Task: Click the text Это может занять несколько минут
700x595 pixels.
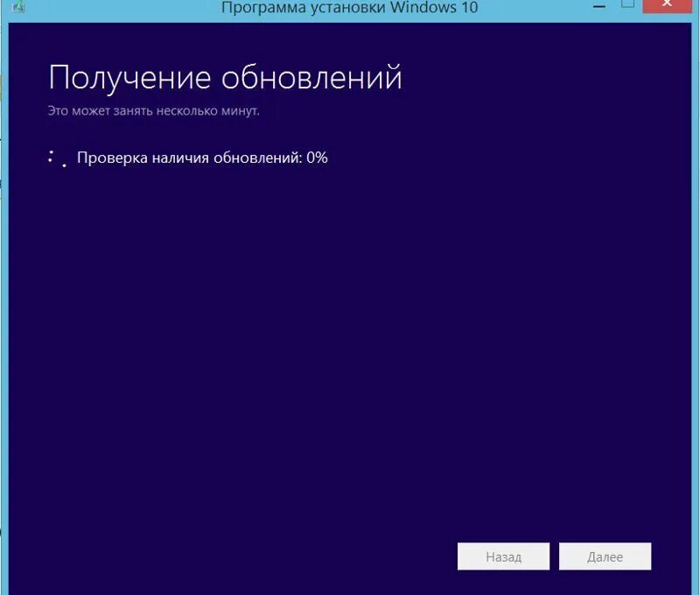Action: [x=154, y=111]
